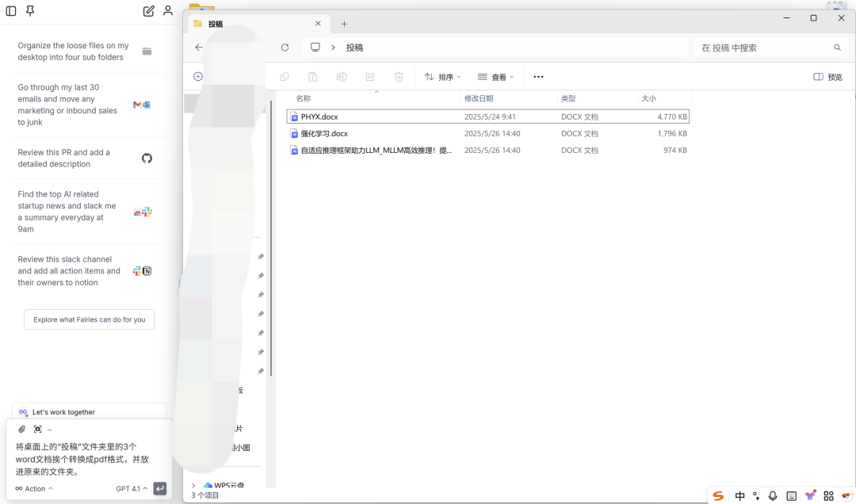Viewport: 856px width, 504px height.
Task: Switch the 中 Chinese/English input mode
Action: coord(739,496)
